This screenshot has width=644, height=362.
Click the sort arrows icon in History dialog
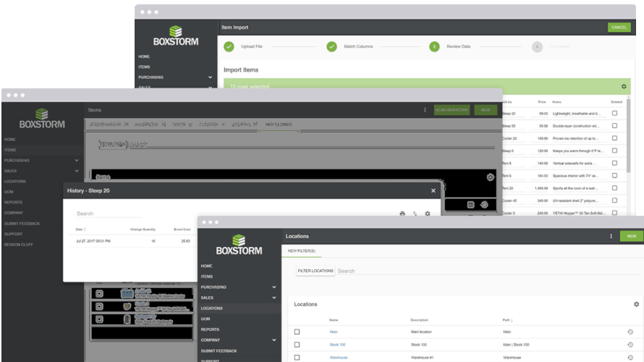tap(415, 214)
